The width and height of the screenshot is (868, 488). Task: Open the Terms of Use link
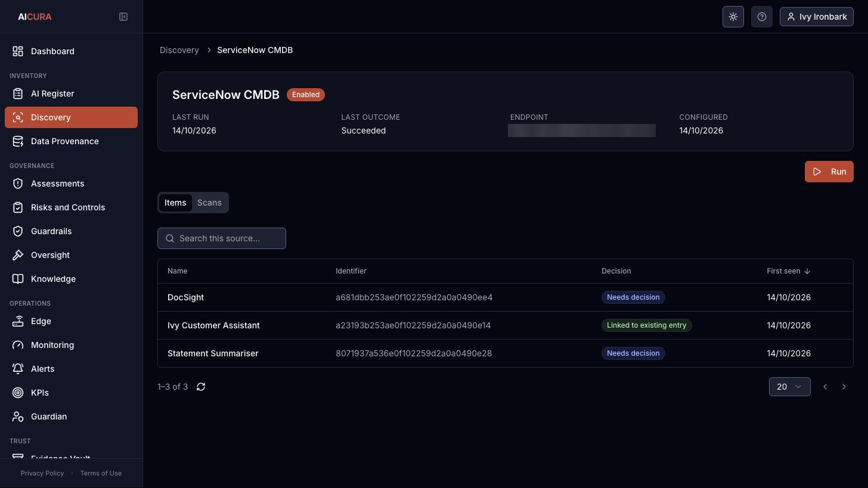[x=101, y=473]
